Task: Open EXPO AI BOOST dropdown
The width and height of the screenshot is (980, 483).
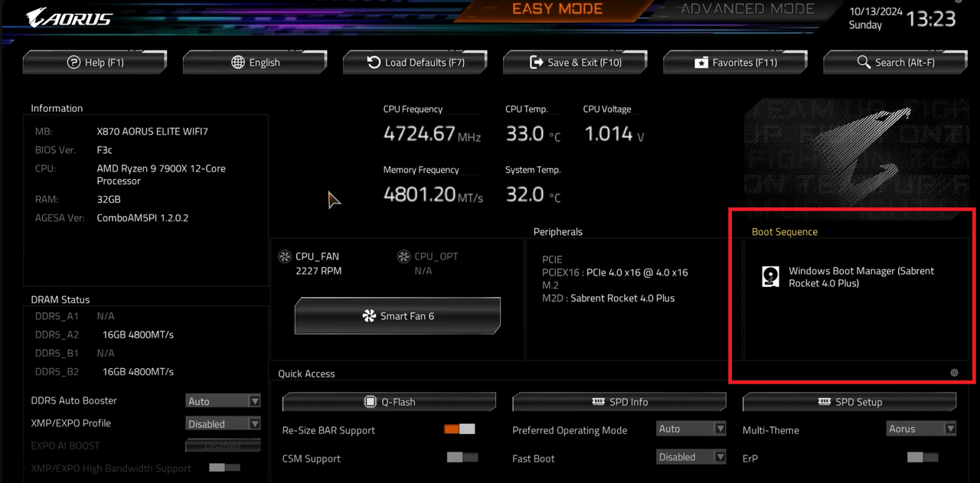Action: pos(224,445)
